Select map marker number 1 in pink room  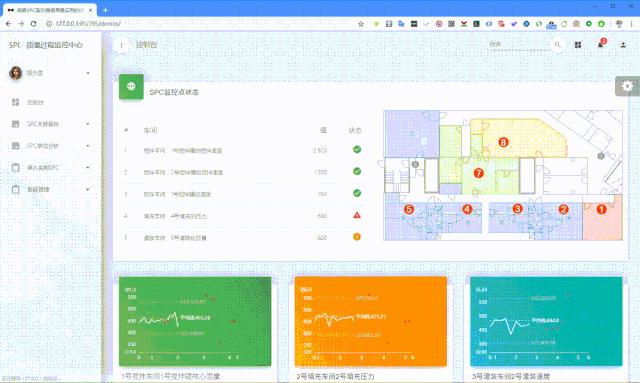point(601,209)
